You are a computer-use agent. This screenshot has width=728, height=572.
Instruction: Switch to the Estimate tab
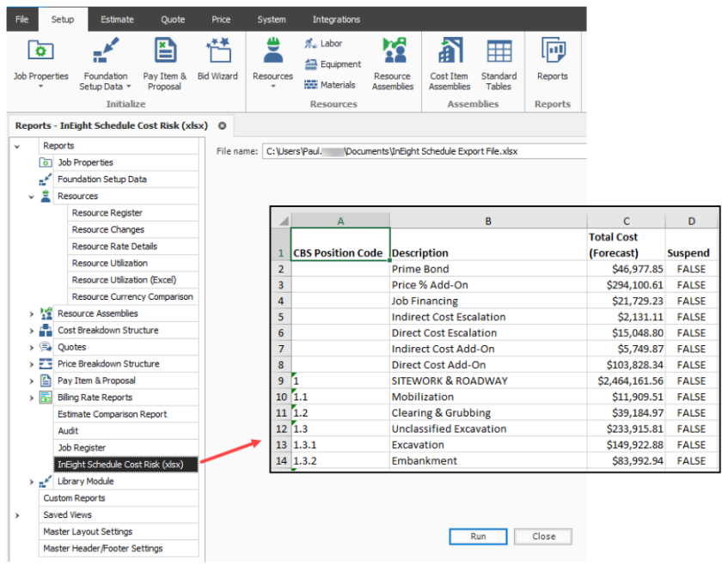[117, 20]
